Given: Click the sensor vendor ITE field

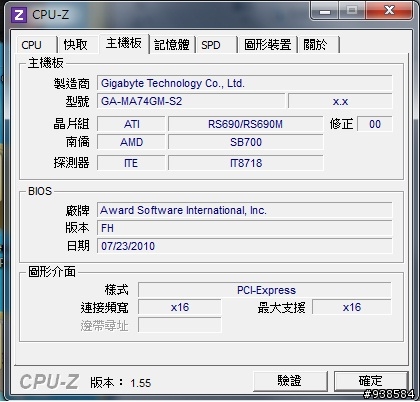Looking at the screenshot, I should [x=131, y=163].
